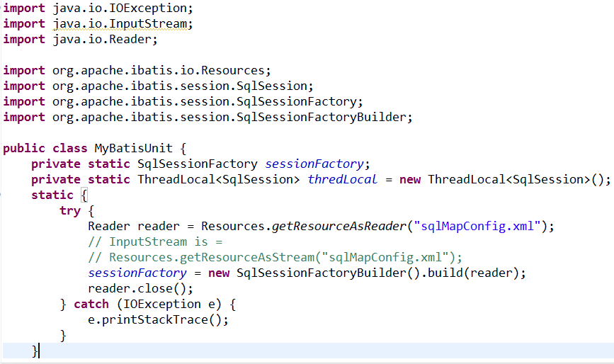The height and width of the screenshot is (364, 614).
Task: Click the highlighted closing brace of static block
Action: (x=35, y=351)
